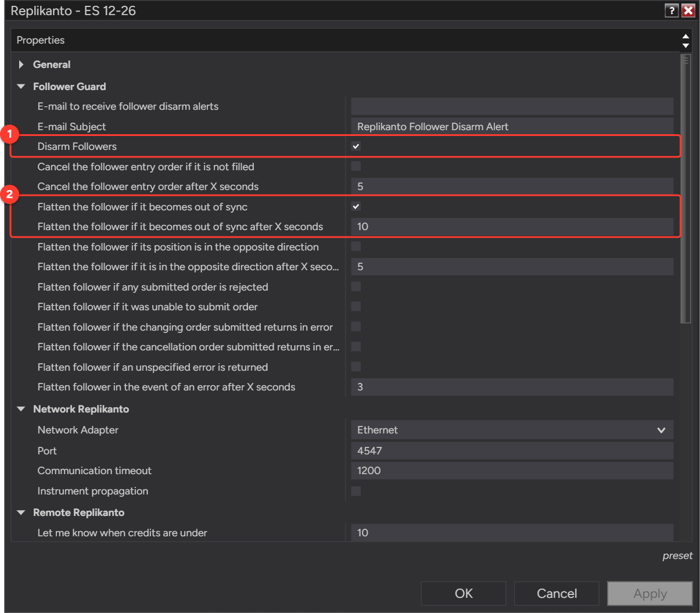Click the help question mark icon
The image size is (700, 613).
point(672,10)
